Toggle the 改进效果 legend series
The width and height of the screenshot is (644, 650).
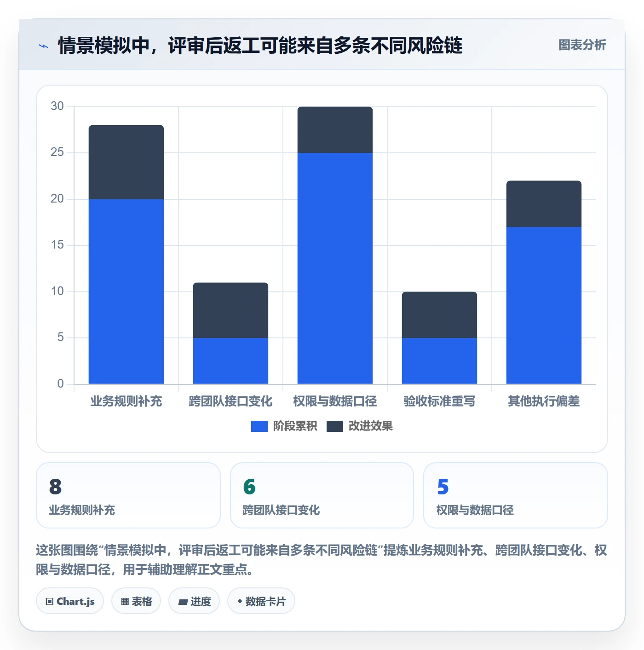pyautogui.click(x=360, y=426)
